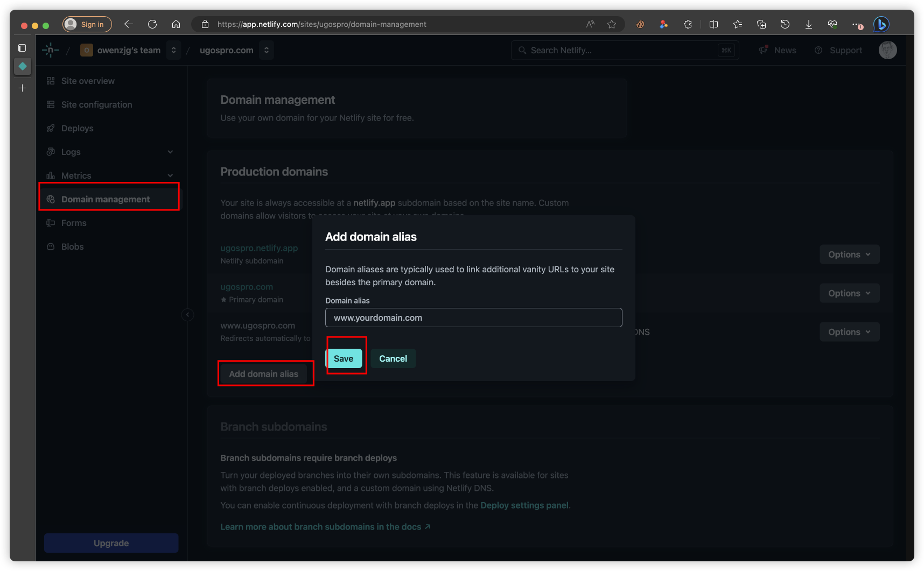Expand the Metrics menu chevron
The height and width of the screenshot is (571, 924).
(170, 175)
